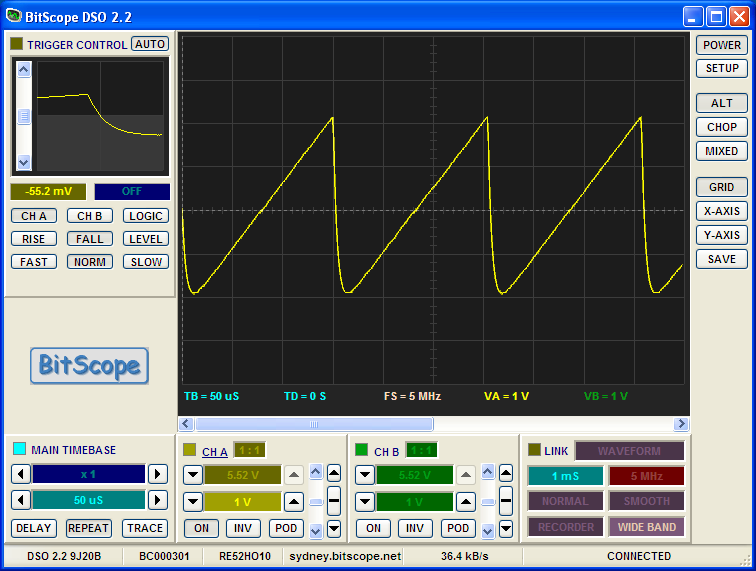Raise CH B 5.52 V range up arrow
The height and width of the screenshot is (571, 756).
pyautogui.click(x=466, y=475)
